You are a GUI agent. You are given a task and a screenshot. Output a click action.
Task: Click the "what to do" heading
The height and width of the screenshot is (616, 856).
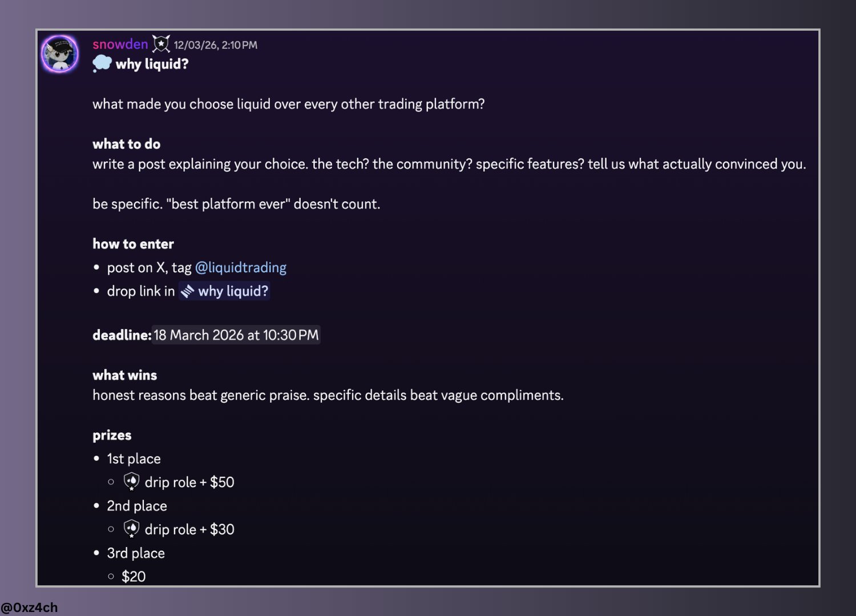coord(126,144)
